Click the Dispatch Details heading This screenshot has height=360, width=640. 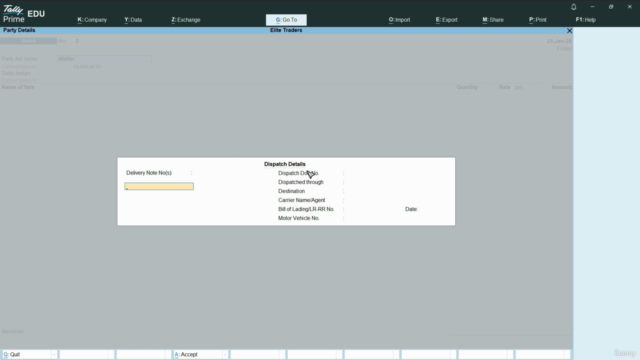pyautogui.click(x=285, y=164)
